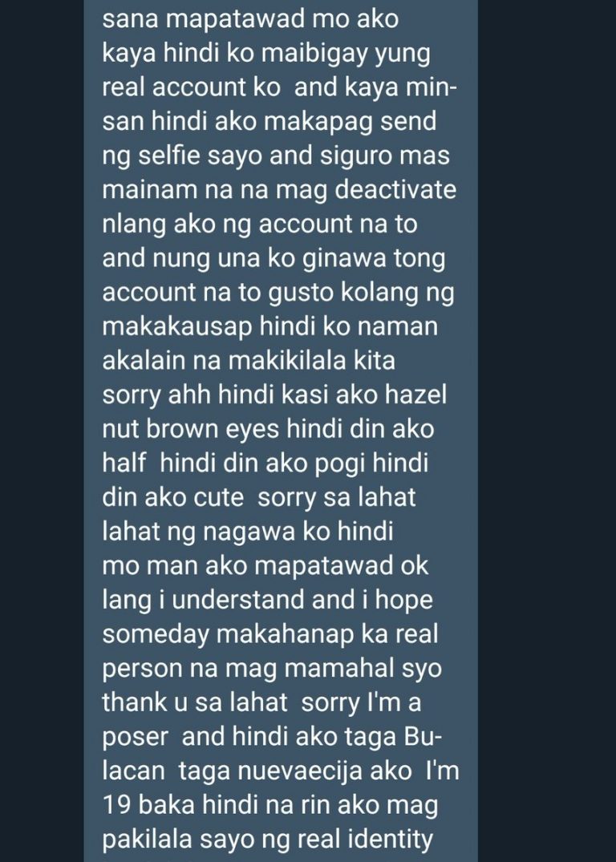The height and width of the screenshot is (862, 616).
Task: Select the word "makahanap" in the message
Action: (x=286, y=634)
